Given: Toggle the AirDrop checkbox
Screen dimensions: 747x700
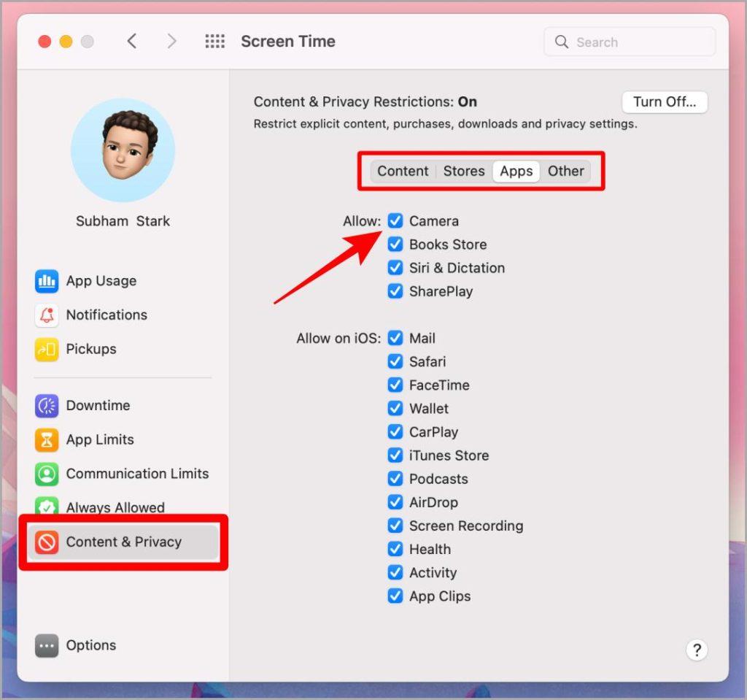Looking at the screenshot, I should [395, 501].
